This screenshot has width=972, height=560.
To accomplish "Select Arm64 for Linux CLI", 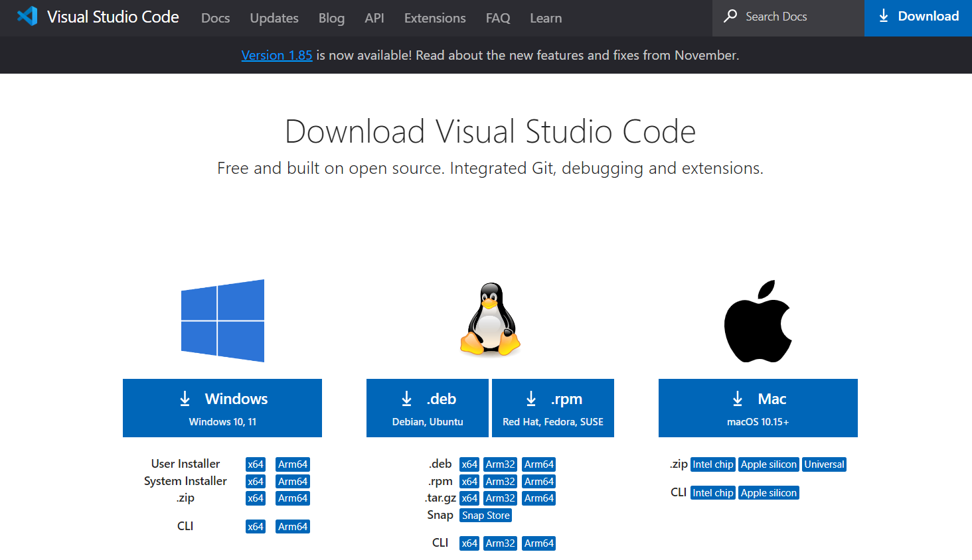I will click(539, 543).
